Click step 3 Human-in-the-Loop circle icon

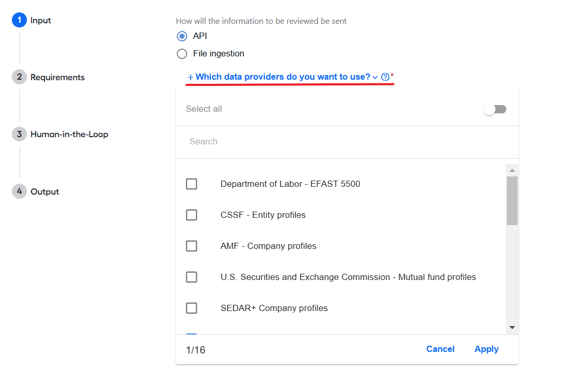20,134
